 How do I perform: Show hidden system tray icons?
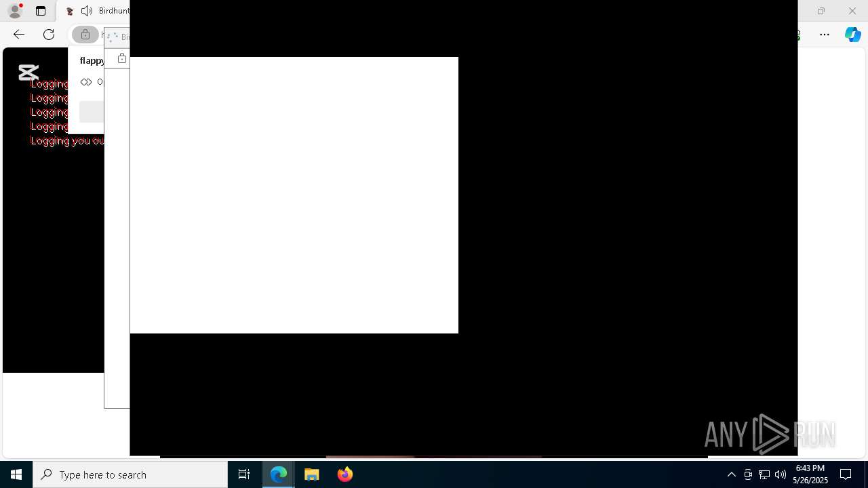point(732,474)
